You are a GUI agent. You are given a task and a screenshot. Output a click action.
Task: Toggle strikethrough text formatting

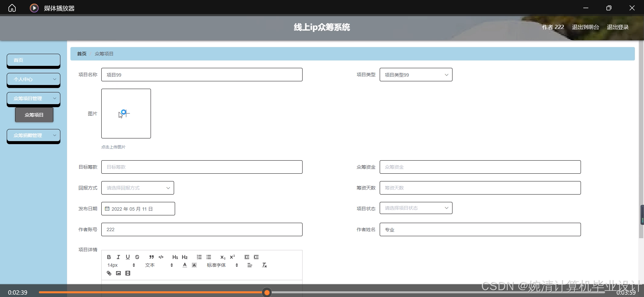[137, 257]
